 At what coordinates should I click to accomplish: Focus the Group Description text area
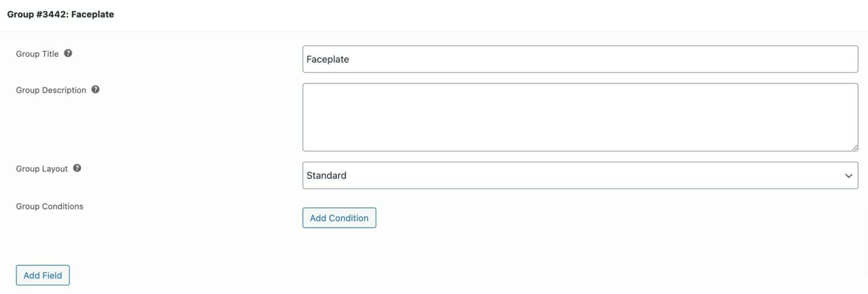pyautogui.click(x=580, y=117)
